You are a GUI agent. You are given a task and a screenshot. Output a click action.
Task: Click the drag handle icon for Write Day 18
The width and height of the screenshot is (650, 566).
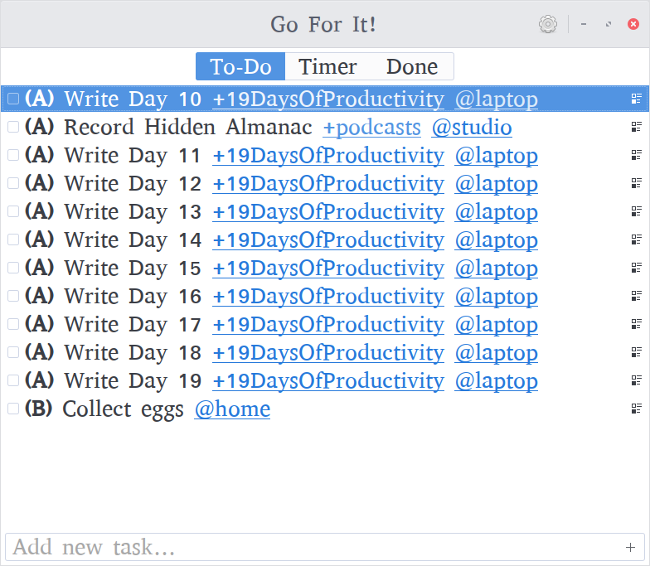[635, 353]
